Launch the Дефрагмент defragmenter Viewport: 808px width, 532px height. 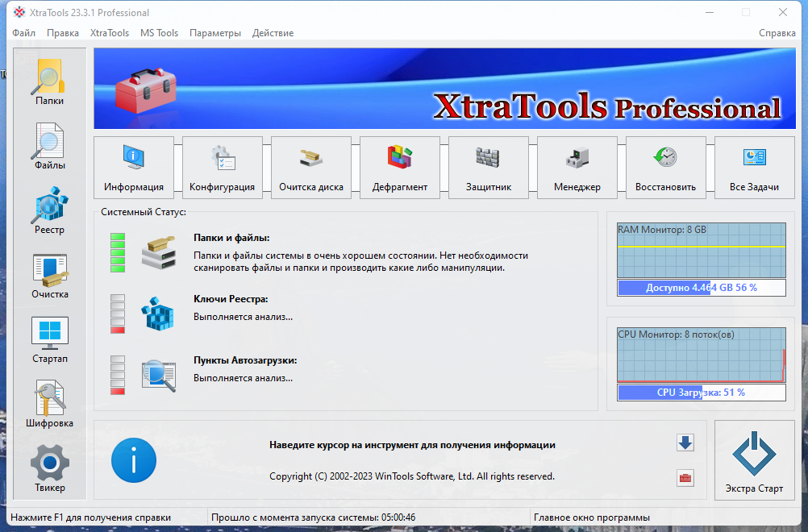point(399,167)
